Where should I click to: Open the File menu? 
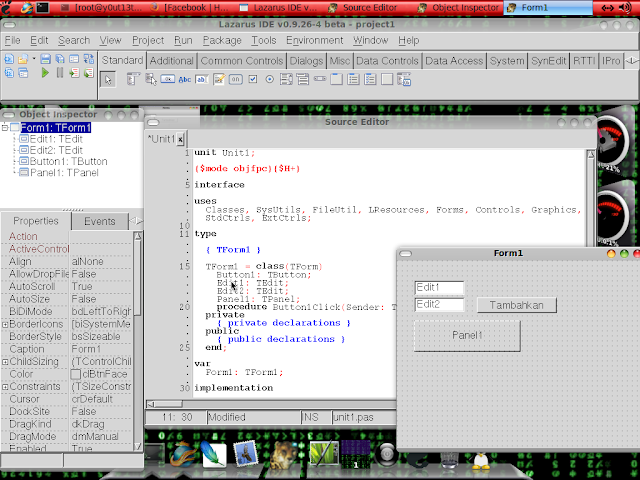pos(12,40)
